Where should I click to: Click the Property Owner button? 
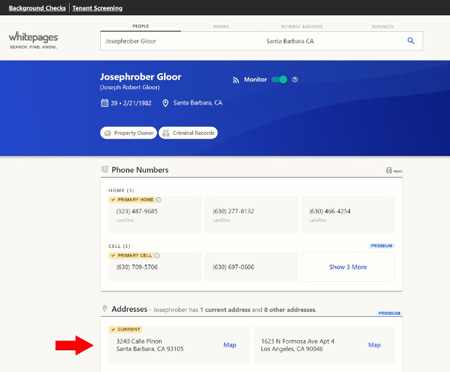point(128,133)
